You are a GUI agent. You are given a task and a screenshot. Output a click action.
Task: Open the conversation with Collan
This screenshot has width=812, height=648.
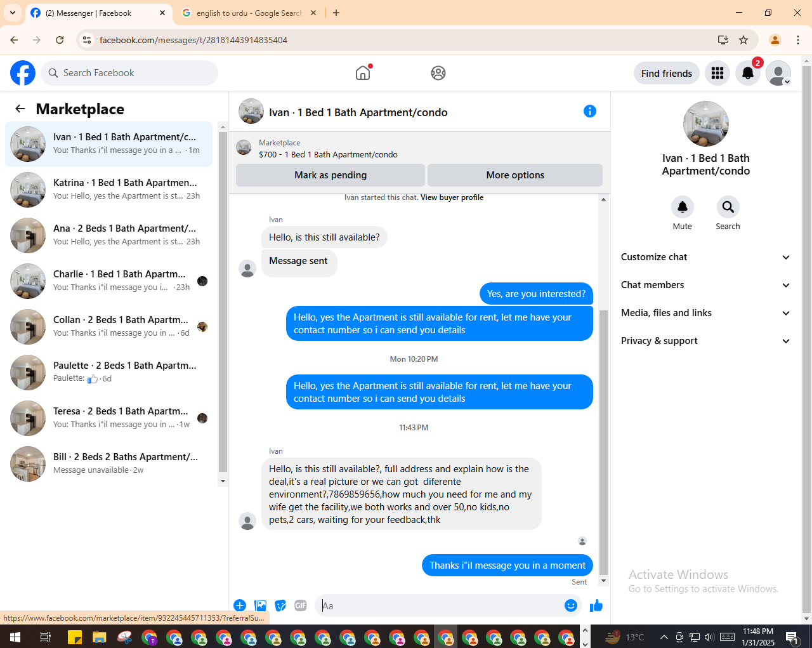[109, 327]
